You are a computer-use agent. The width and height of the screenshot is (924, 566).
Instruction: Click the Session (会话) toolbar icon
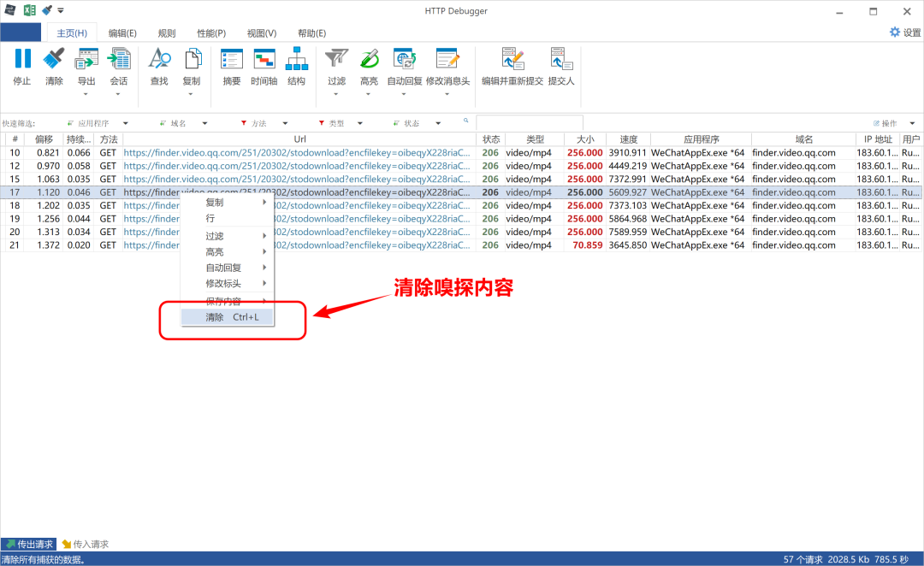[x=118, y=59]
